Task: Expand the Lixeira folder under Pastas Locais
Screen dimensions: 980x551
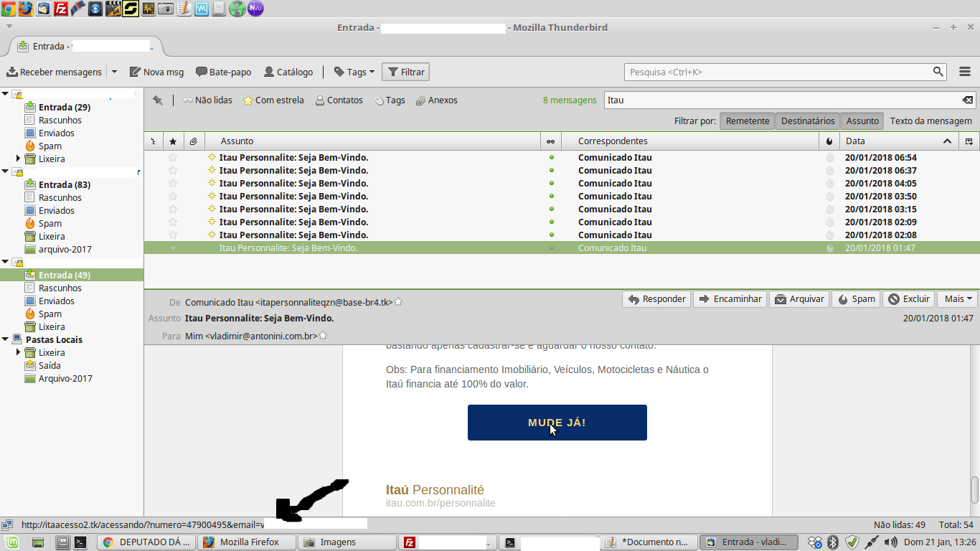Action: (x=18, y=353)
